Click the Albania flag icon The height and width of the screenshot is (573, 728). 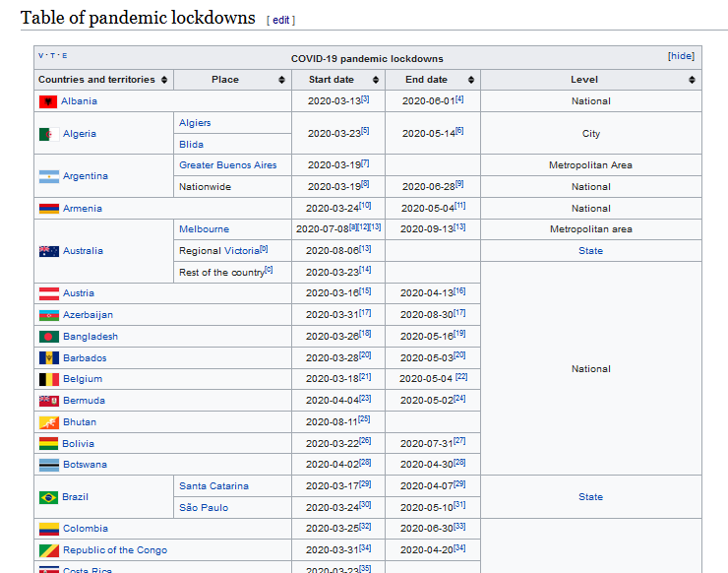(48, 101)
